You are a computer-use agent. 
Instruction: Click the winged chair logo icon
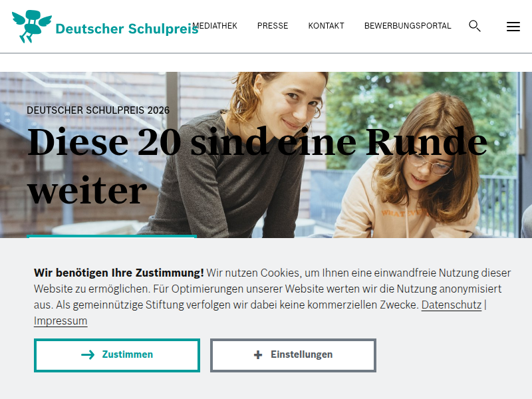[32, 27]
